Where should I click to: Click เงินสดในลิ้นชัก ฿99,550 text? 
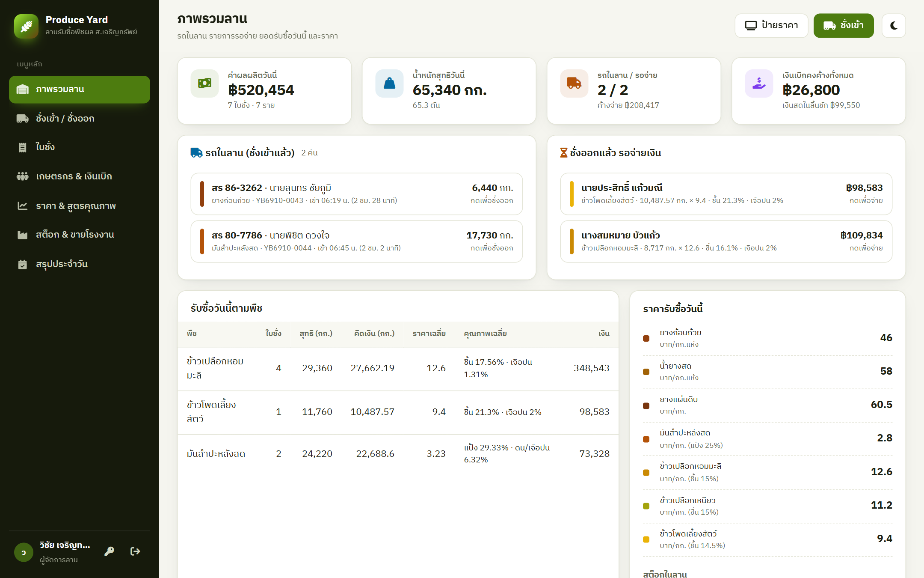pos(821,105)
